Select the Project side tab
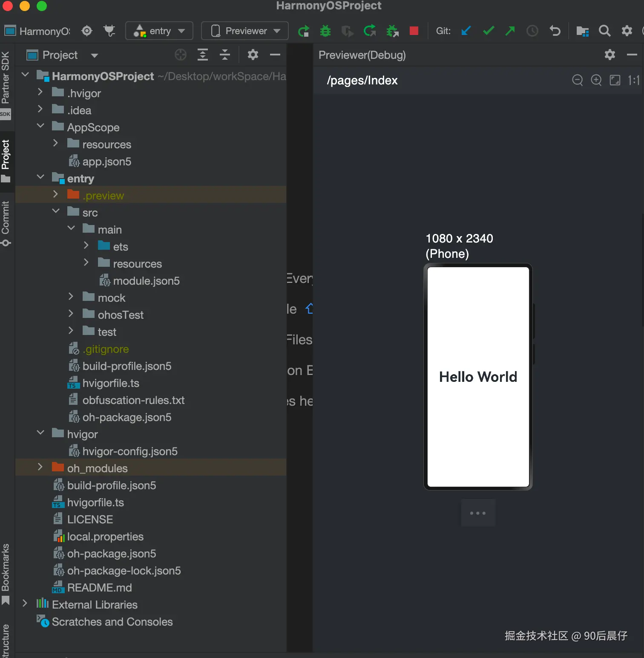This screenshot has width=644, height=658. pos(6,161)
